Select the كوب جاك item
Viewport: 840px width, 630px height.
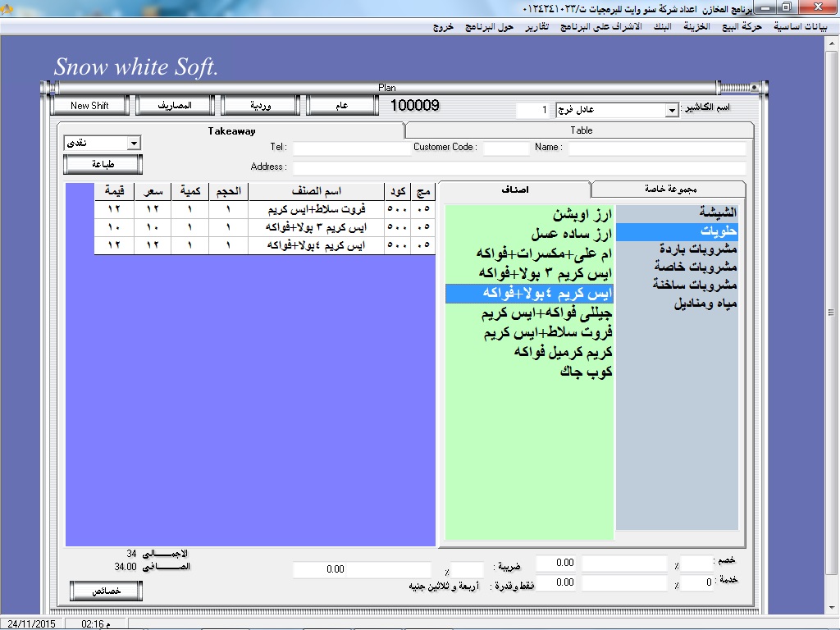pos(586,372)
